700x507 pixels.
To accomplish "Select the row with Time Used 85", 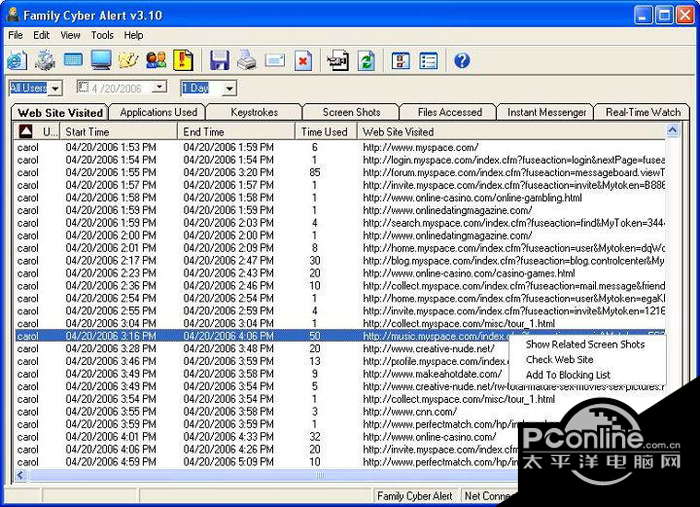I will pos(340,172).
